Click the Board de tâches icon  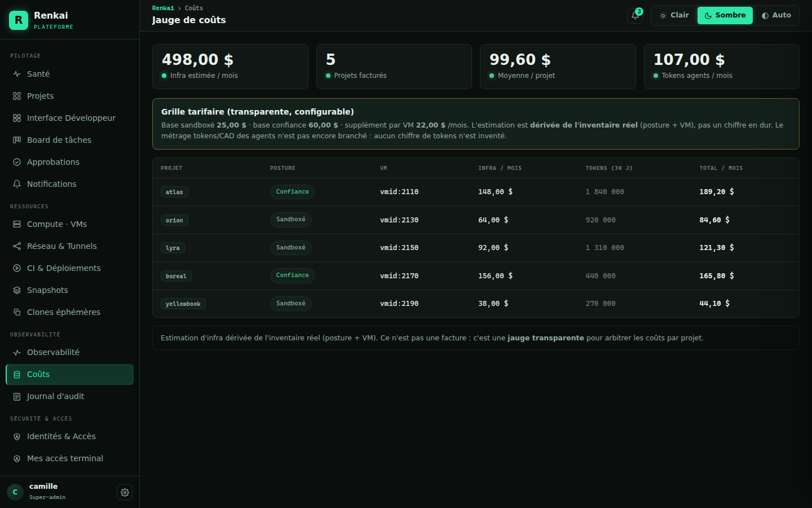pos(17,140)
